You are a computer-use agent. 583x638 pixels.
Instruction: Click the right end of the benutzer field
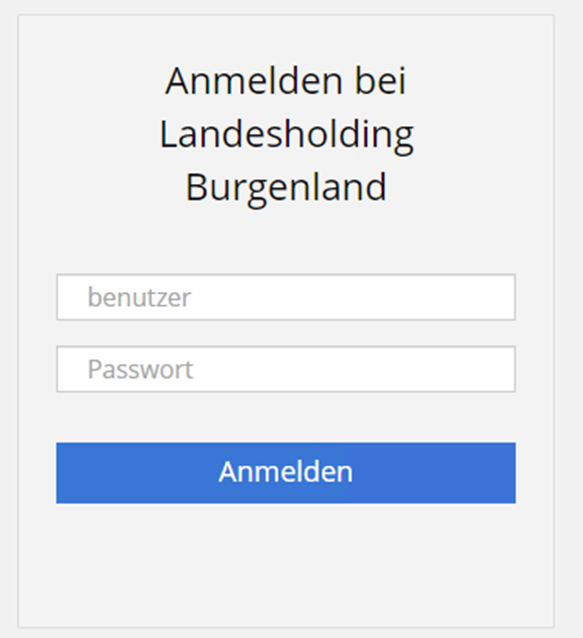tap(500, 297)
